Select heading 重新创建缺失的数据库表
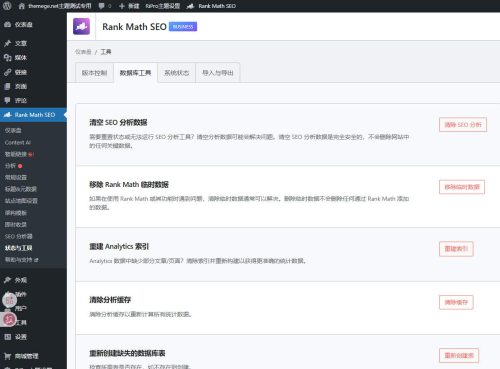The height and width of the screenshot is (369, 500). point(127,353)
